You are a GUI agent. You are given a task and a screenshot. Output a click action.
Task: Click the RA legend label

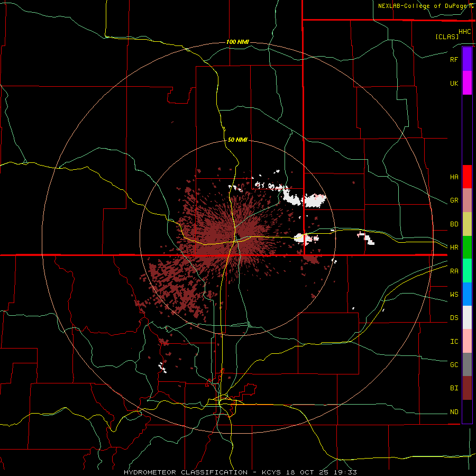[454, 271]
